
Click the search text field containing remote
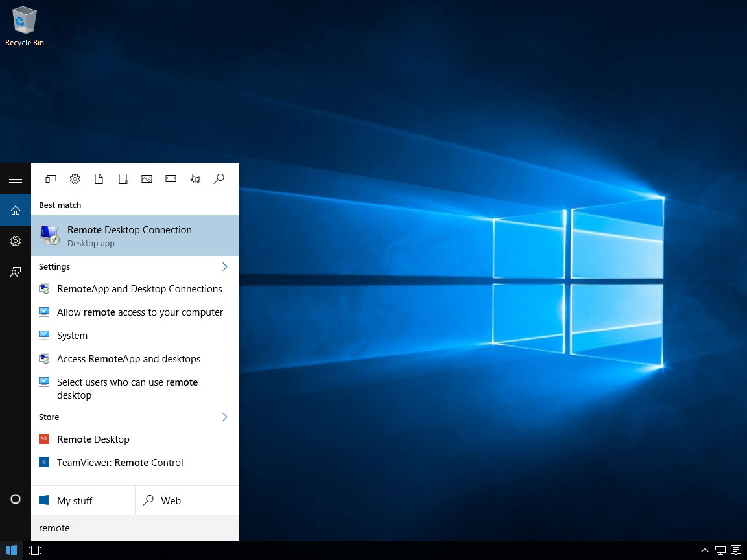(135, 528)
